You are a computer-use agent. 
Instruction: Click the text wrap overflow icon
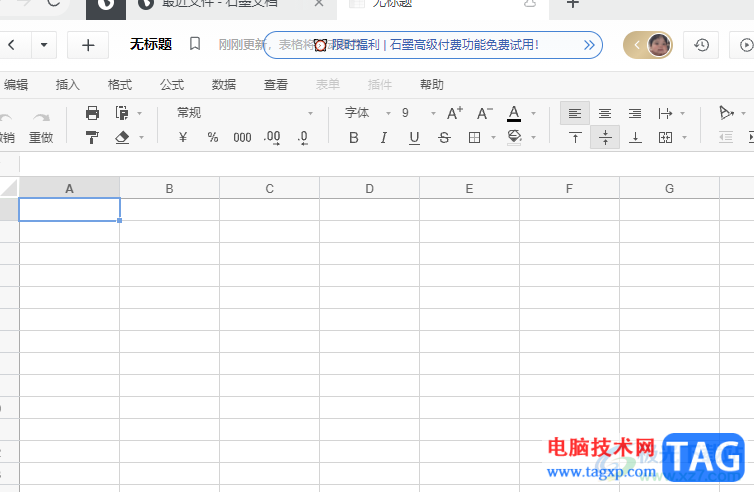(x=665, y=114)
